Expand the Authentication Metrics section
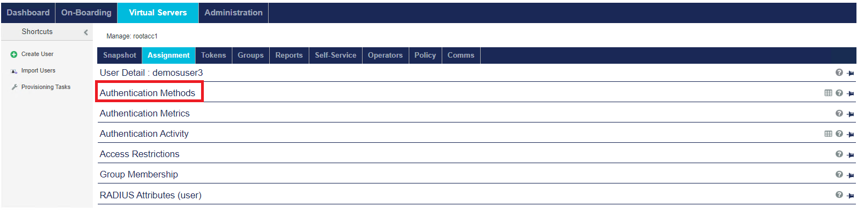This screenshot has width=868, height=217. point(144,113)
